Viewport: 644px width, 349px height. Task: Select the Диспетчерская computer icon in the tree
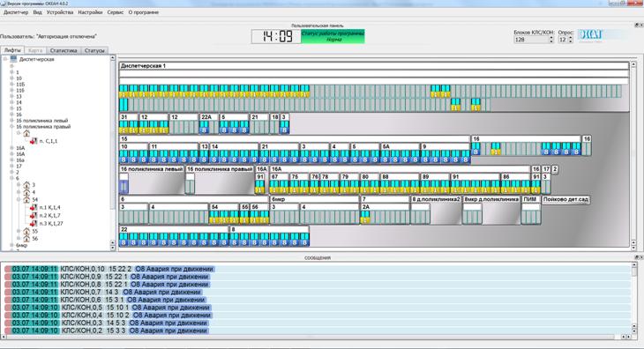point(13,59)
